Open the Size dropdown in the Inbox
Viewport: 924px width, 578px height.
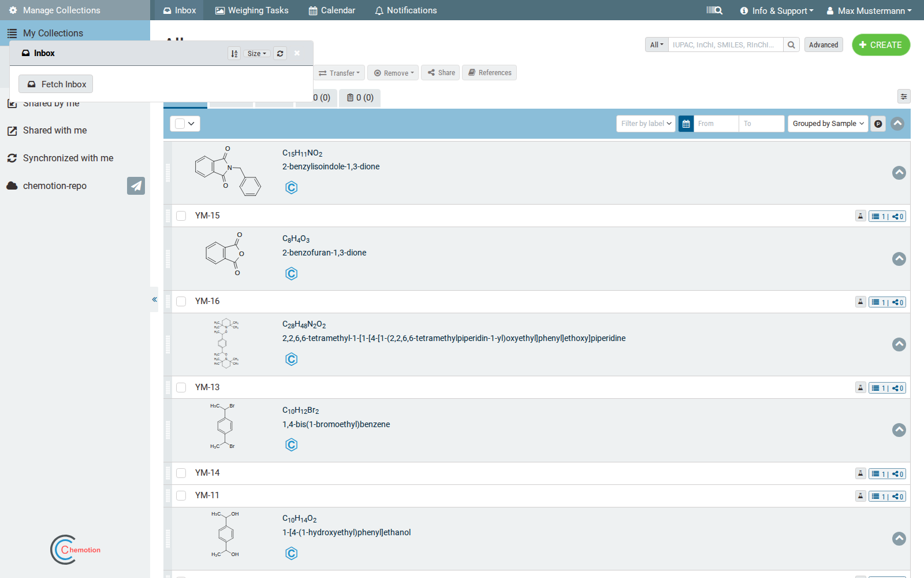click(256, 53)
